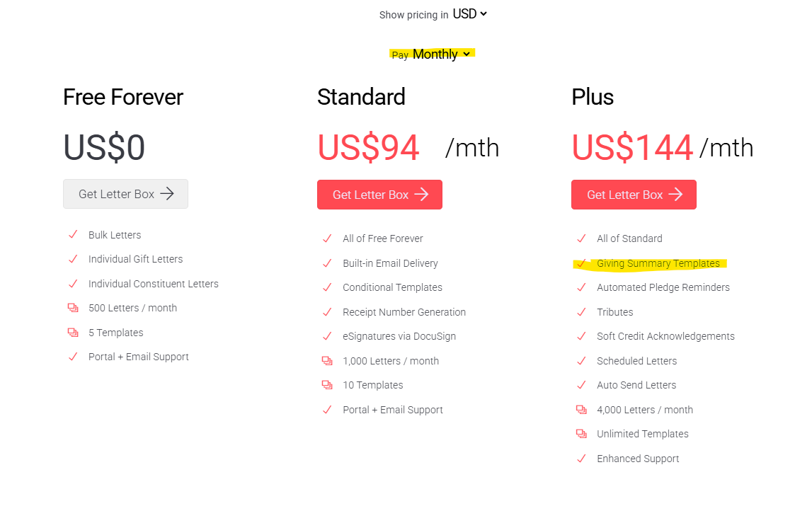
Task: Click Get Letter Box under Standard plan
Action: (379, 195)
